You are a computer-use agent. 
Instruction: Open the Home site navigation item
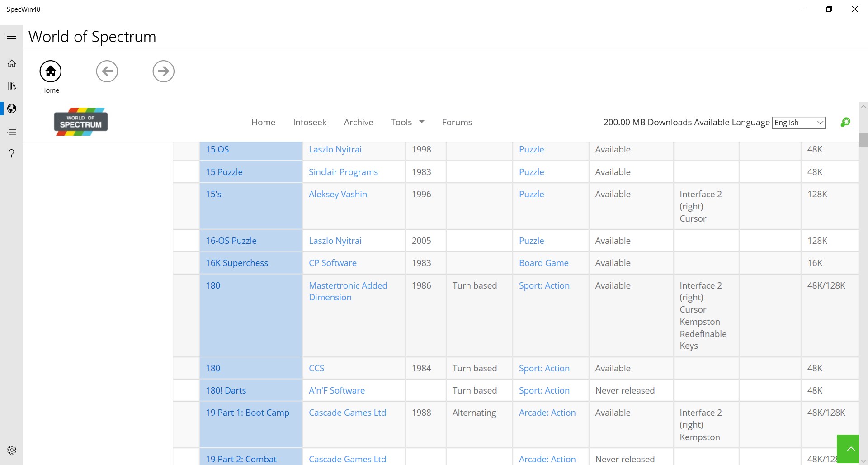[264, 122]
